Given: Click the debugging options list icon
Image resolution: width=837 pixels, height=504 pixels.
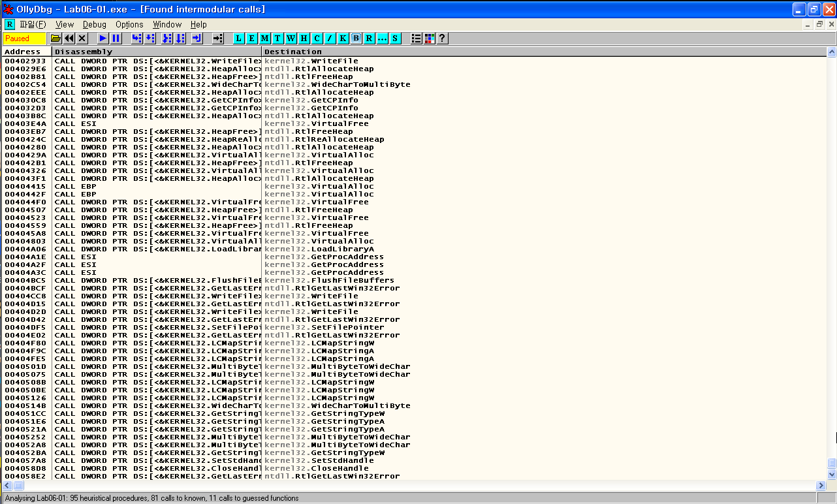Looking at the screenshot, I should [416, 39].
